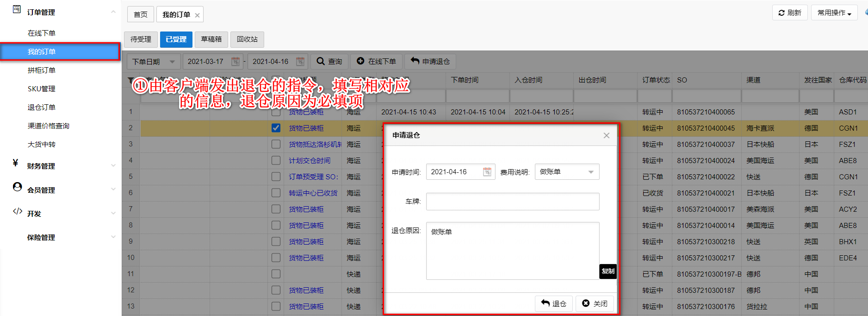Close the 申请退仓 dialog with X icon
The image size is (868, 316).
coord(606,135)
